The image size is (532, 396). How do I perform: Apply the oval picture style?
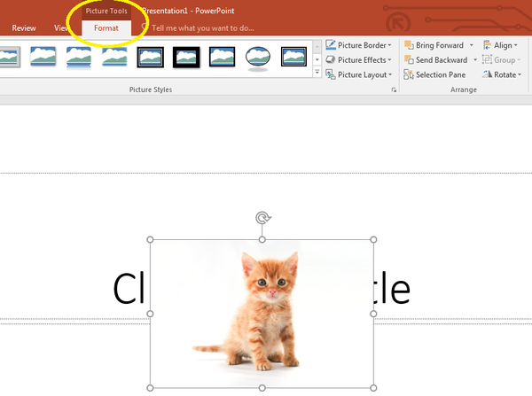pyautogui.click(x=258, y=57)
